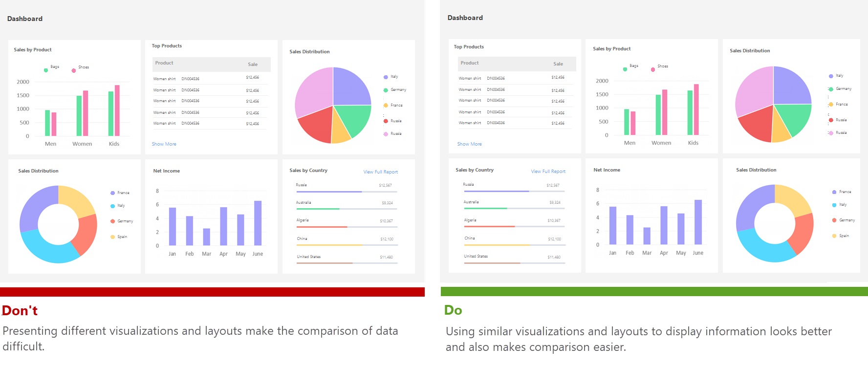
Task: Toggle the Bags legend marker in the Don't dashboard
Action: (x=46, y=70)
